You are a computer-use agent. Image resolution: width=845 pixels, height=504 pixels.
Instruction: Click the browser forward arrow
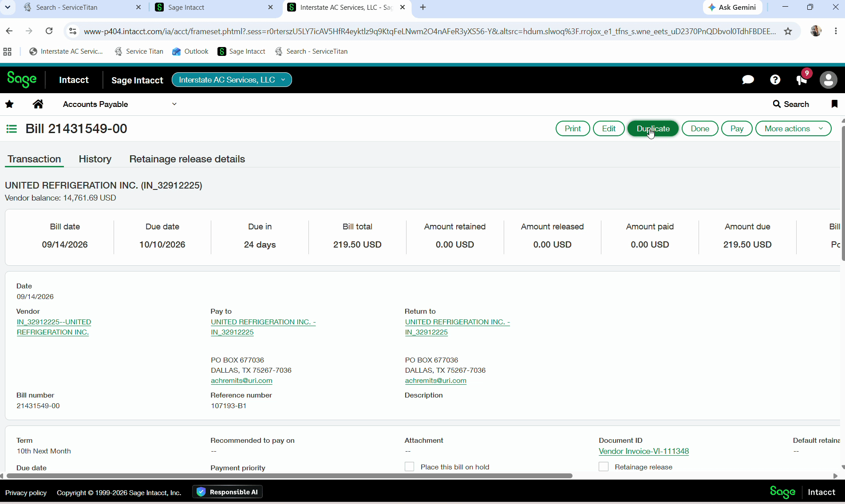29,31
